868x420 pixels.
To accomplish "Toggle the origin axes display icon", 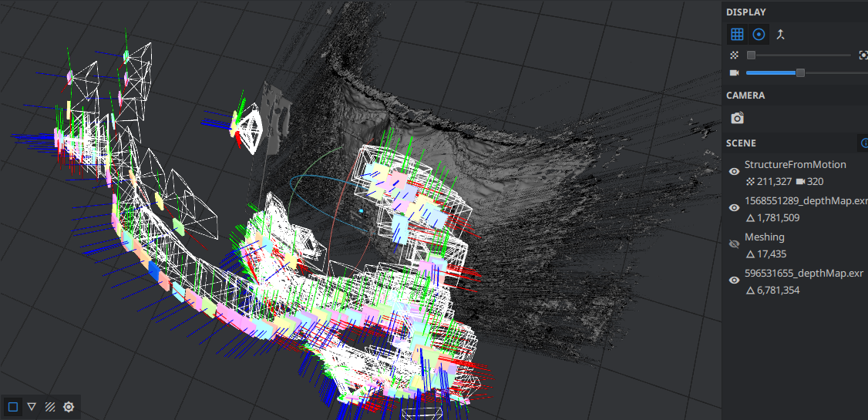I will pyautogui.click(x=781, y=35).
